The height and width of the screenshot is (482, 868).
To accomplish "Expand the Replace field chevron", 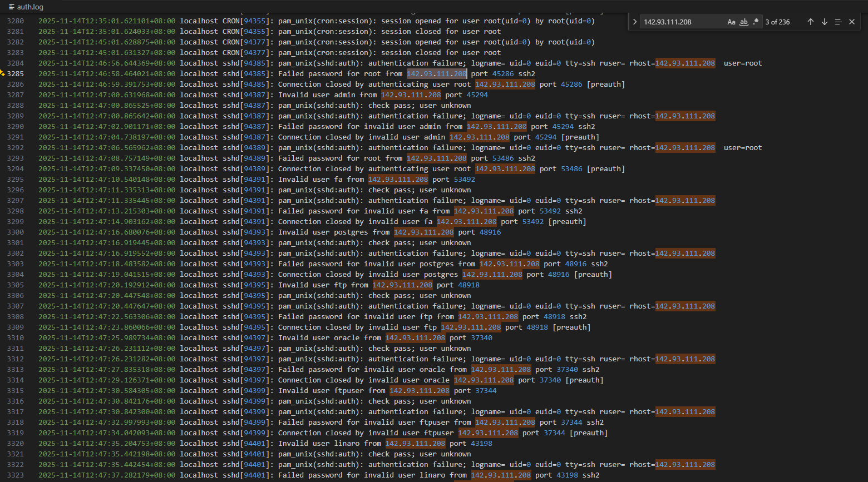I will pyautogui.click(x=635, y=22).
